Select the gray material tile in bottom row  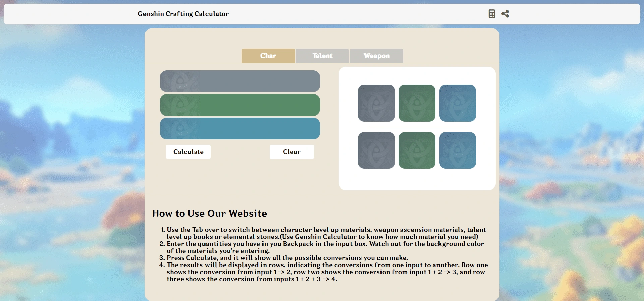point(376,150)
